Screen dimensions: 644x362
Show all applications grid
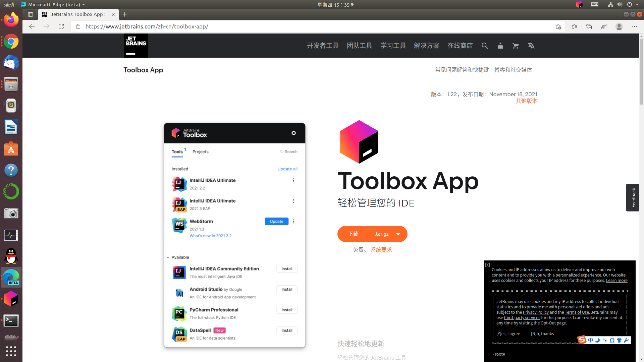point(11,351)
